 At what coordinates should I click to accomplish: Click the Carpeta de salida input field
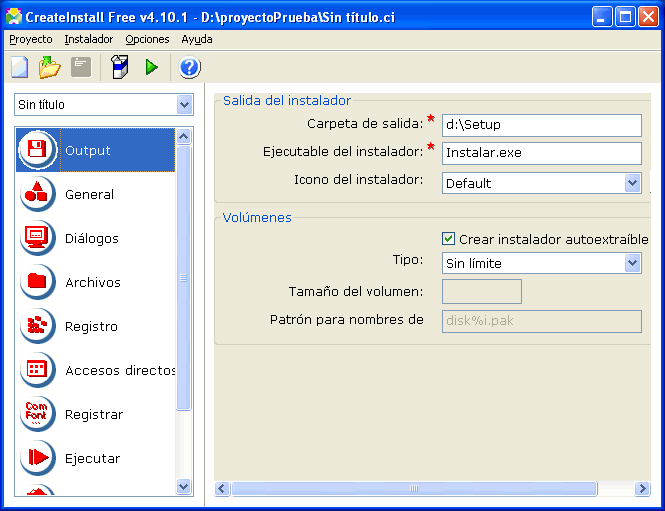click(x=542, y=125)
